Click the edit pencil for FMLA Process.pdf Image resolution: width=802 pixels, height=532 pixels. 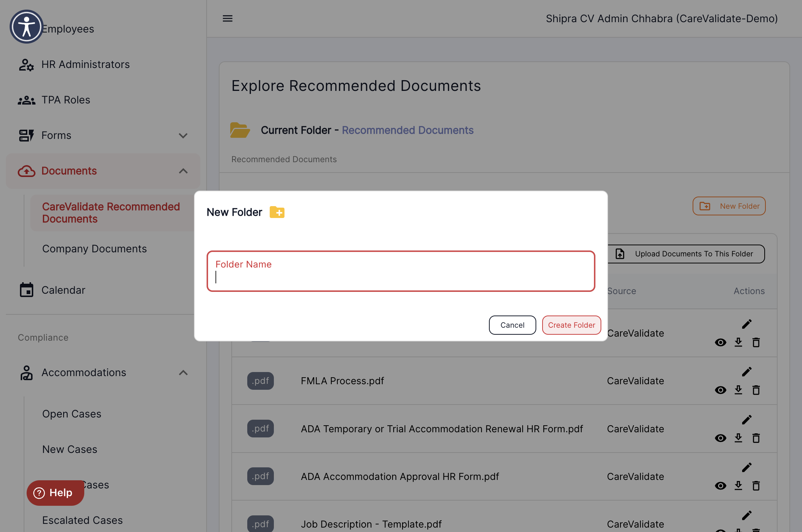coord(747,372)
